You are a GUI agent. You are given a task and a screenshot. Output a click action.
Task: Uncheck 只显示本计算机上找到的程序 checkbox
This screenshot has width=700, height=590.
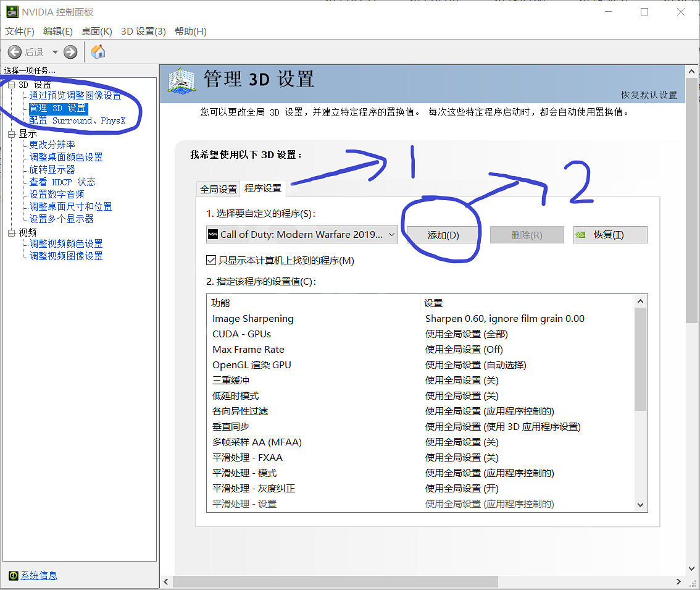(211, 261)
